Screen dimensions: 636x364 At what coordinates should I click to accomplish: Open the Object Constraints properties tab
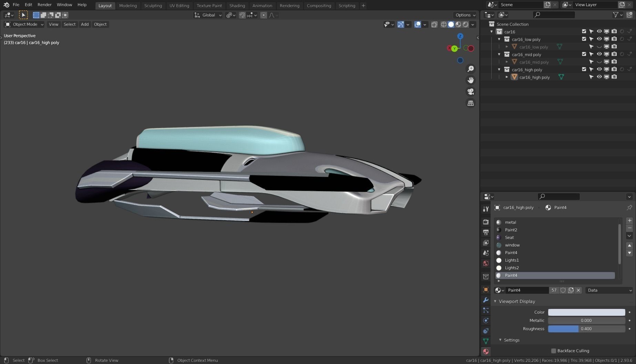click(486, 331)
